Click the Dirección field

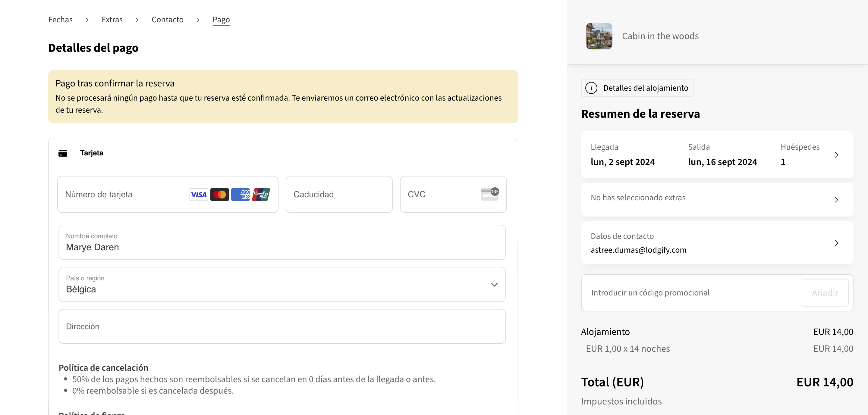click(282, 326)
